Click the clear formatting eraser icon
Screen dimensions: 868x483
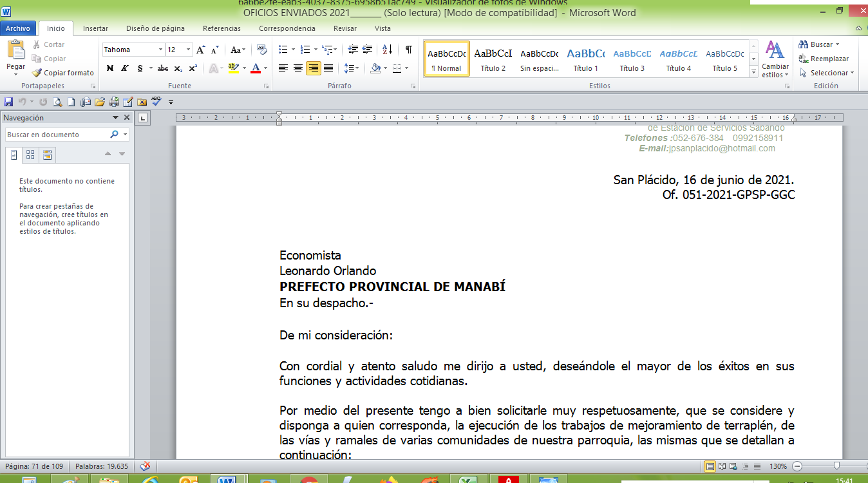(x=261, y=50)
